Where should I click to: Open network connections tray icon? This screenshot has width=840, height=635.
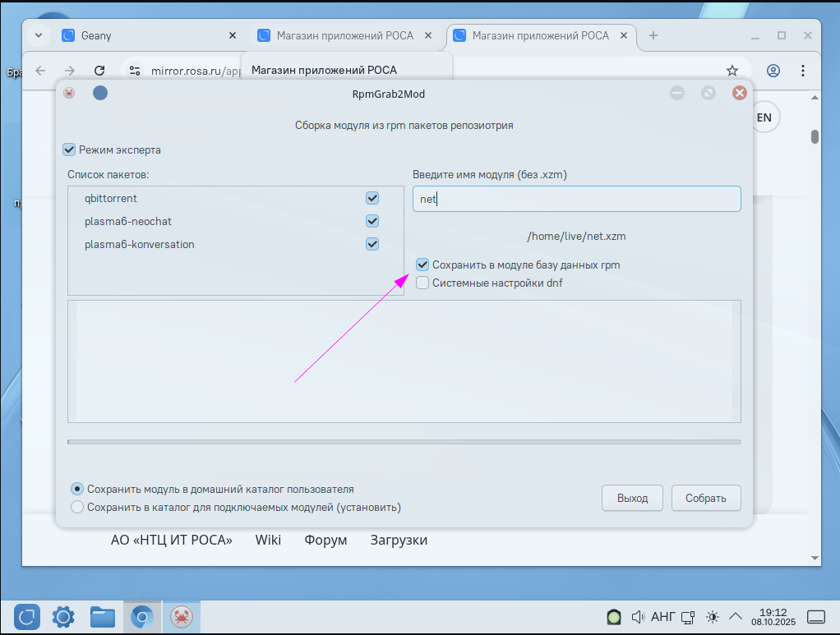(688, 617)
